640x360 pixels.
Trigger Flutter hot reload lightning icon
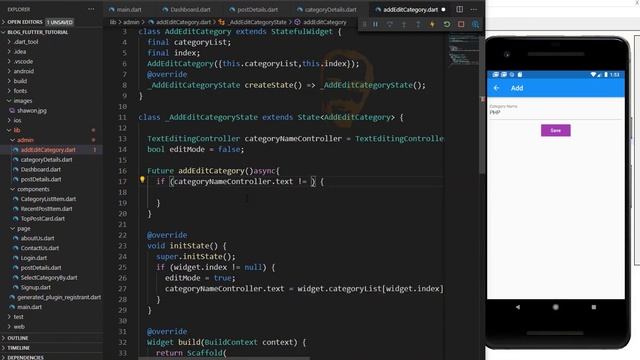click(432, 24)
